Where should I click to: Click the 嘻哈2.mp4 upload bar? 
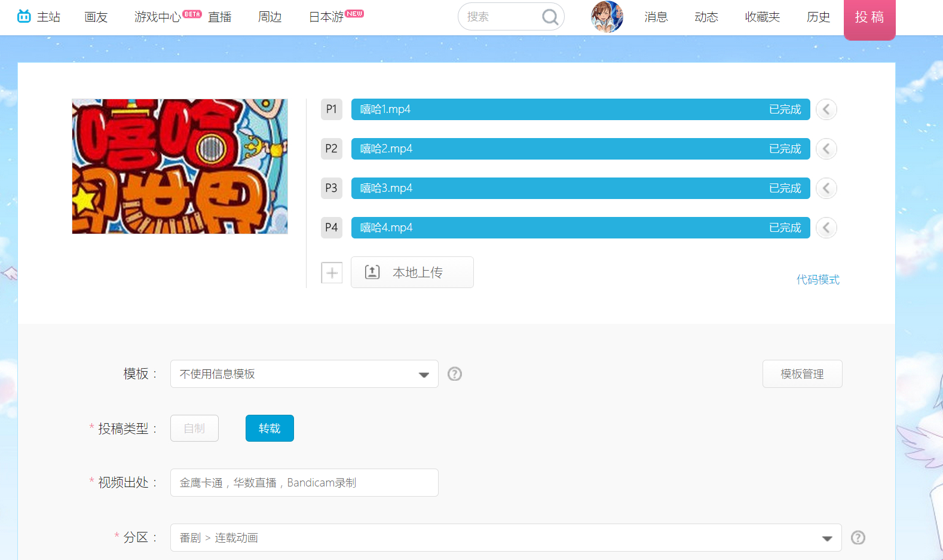[581, 149]
